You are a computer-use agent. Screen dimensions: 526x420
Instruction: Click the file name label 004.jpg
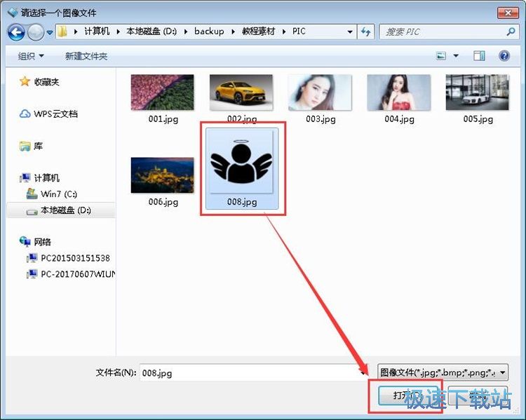coord(399,119)
